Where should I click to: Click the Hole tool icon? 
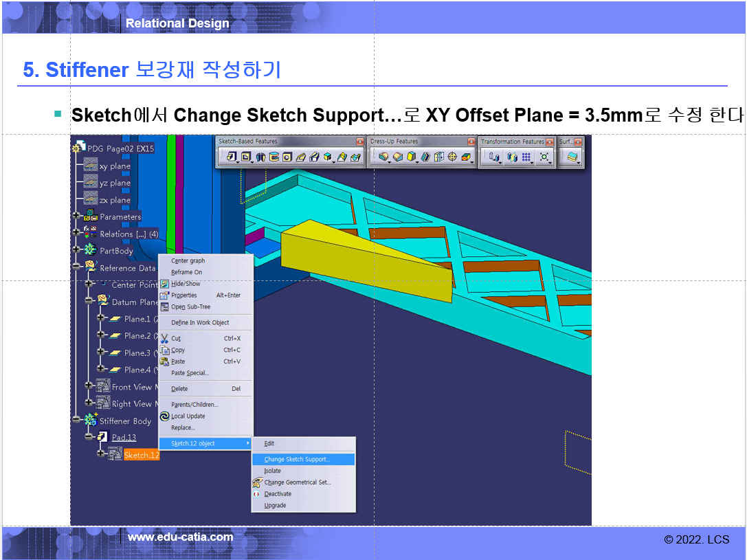click(287, 157)
